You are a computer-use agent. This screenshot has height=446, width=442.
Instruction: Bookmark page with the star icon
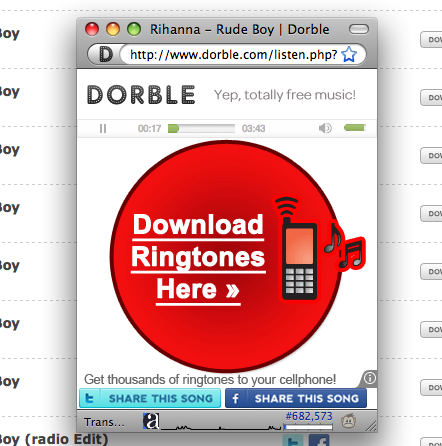[x=349, y=54]
